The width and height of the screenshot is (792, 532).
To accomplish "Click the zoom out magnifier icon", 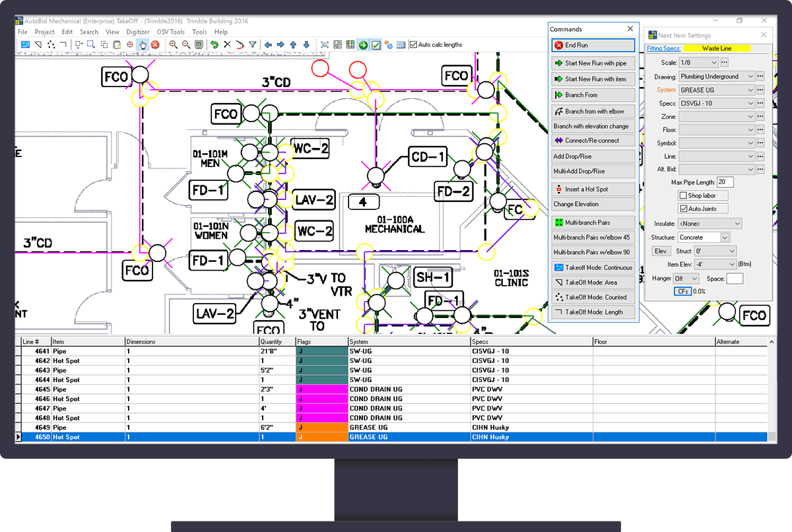I will (185, 45).
